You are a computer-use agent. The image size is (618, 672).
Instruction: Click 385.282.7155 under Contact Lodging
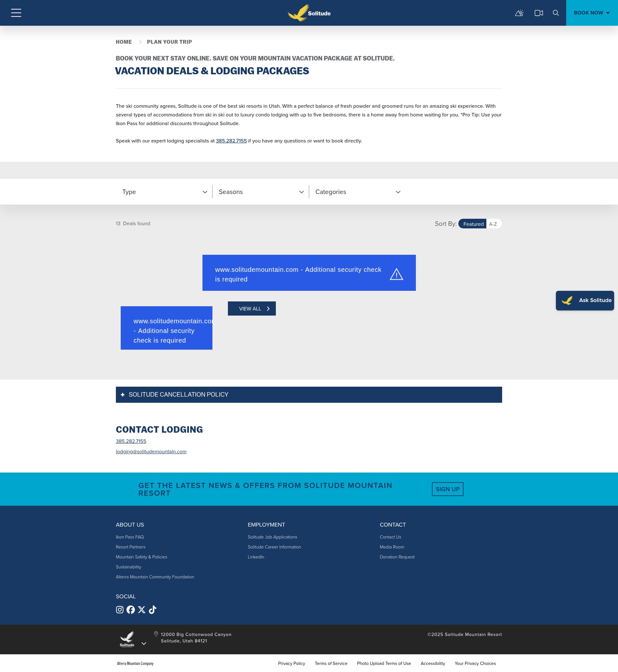(131, 441)
